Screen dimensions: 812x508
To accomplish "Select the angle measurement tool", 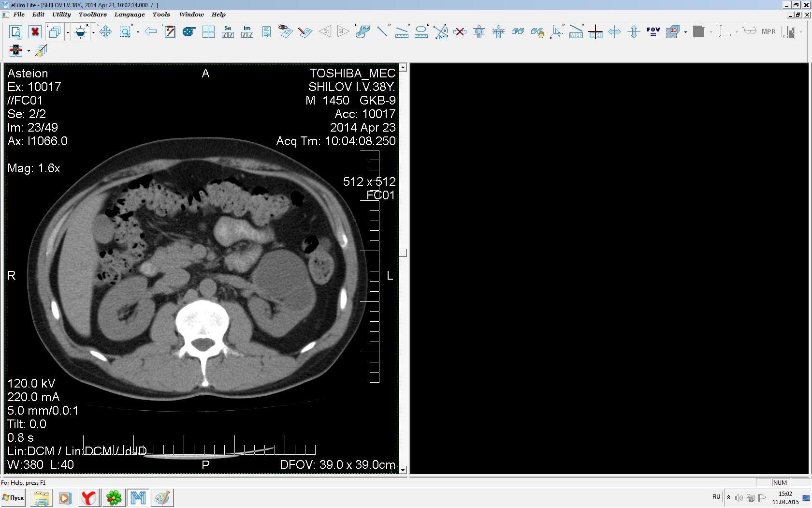I will point(441,32).
